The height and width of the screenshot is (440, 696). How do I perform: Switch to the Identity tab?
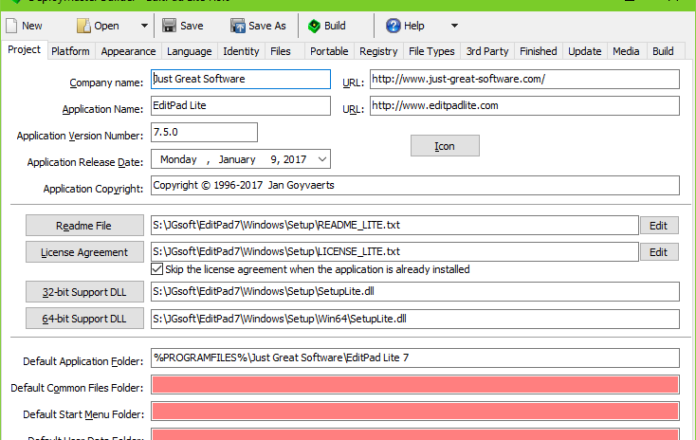tap(241, 52)
